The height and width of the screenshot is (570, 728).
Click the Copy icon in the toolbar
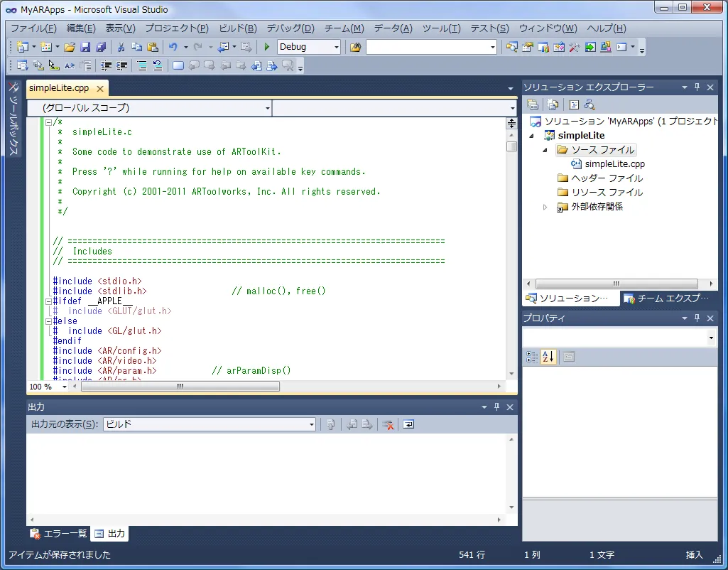(136, 47)
